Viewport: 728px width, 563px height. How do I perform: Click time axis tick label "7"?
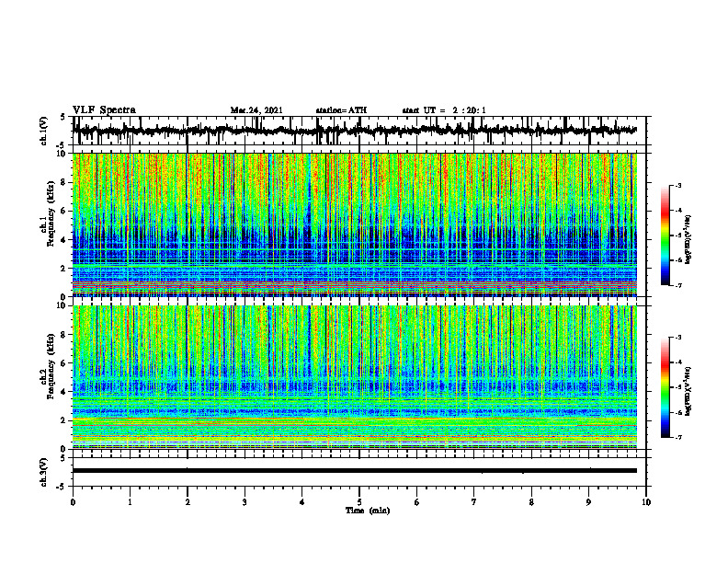click(474, 502)
